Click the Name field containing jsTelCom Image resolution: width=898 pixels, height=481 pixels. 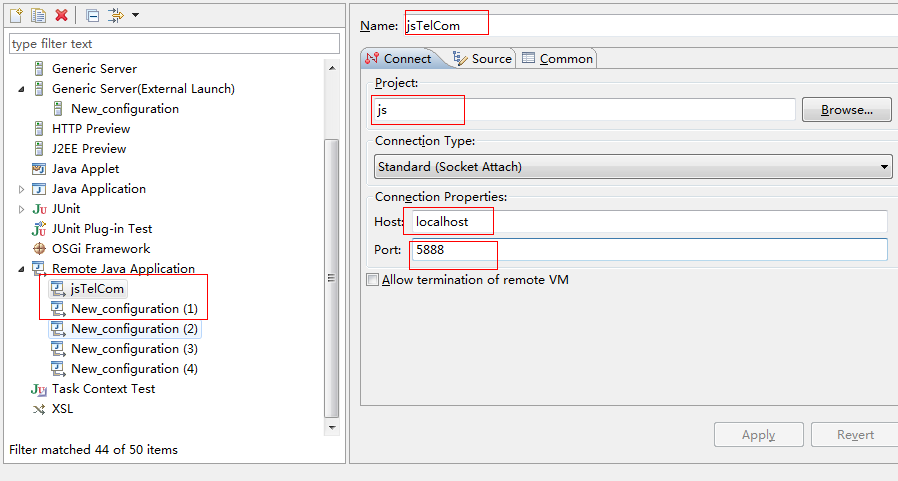(651, 26)
